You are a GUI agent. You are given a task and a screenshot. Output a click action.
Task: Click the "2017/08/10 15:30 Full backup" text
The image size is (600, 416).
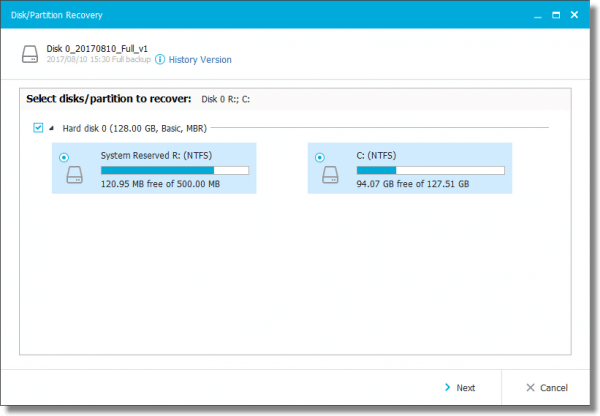point(99,59)
